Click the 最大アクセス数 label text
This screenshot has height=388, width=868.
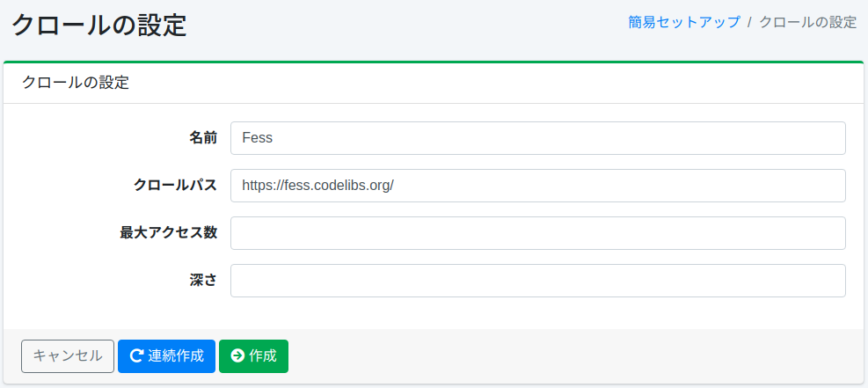click(169, 233)
